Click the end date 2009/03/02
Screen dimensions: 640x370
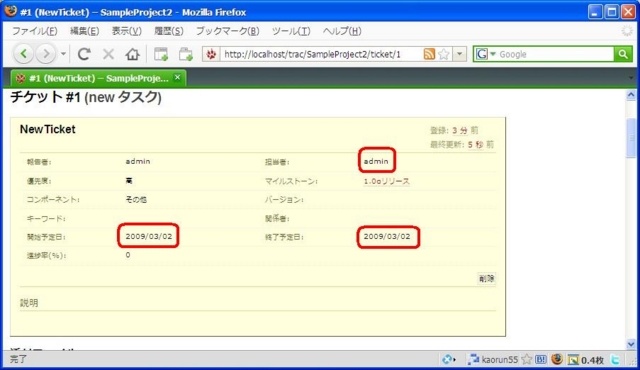click(x=387, y=236)
